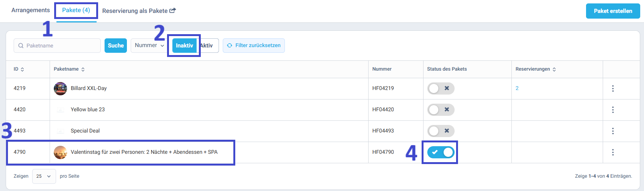
Task: Open the Nummer dropdown filter
Action: [149, 46]
